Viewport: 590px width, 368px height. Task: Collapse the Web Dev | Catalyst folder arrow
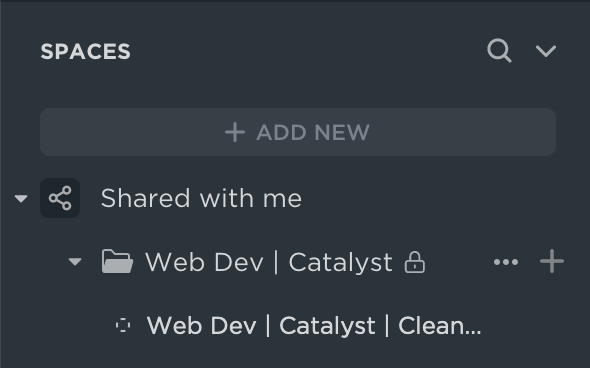(75, 262)
